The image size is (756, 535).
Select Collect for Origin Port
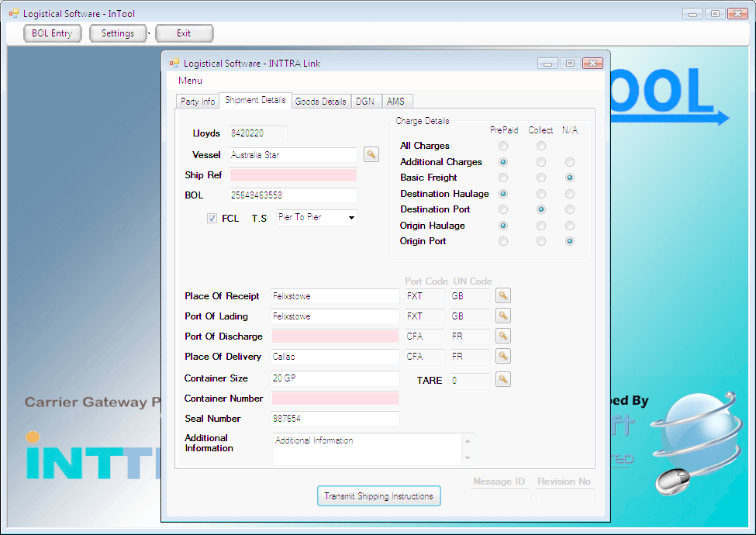pyautogui.click(x=541, y=241)
